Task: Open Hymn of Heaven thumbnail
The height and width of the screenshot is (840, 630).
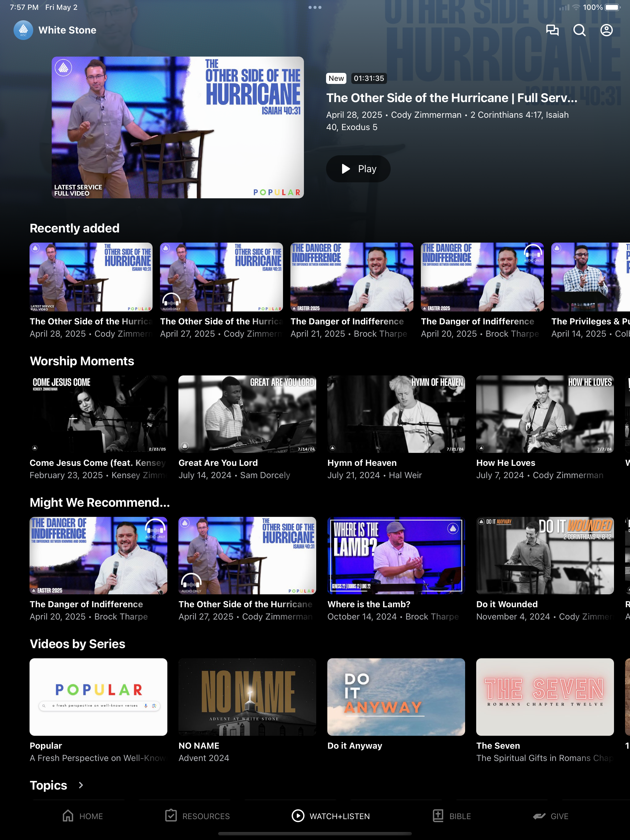Action: (396, 414)
